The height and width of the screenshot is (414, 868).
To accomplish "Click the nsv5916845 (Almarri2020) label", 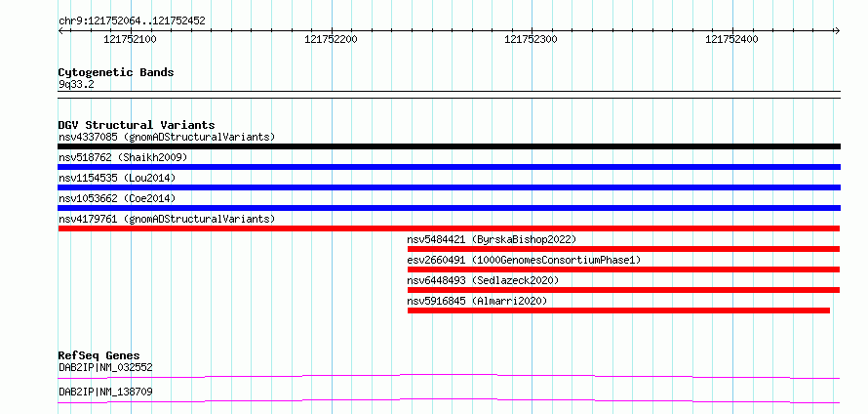I will (477, 301).
